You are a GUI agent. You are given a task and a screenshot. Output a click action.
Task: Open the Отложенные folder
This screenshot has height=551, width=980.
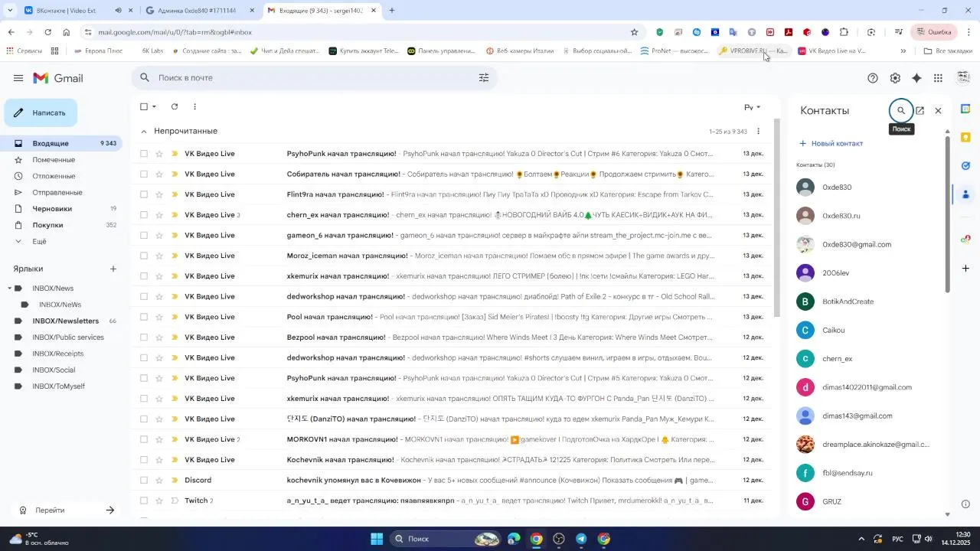pos(61,176)
